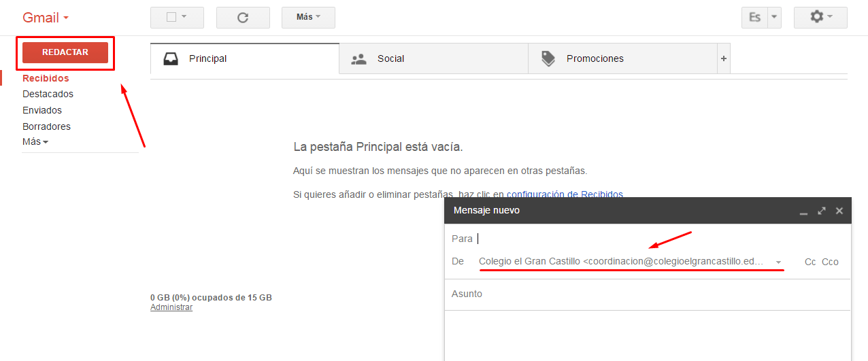Open the De sender address dropdown
The width and height of the screenshot is (868, 361).
(778, 262)
